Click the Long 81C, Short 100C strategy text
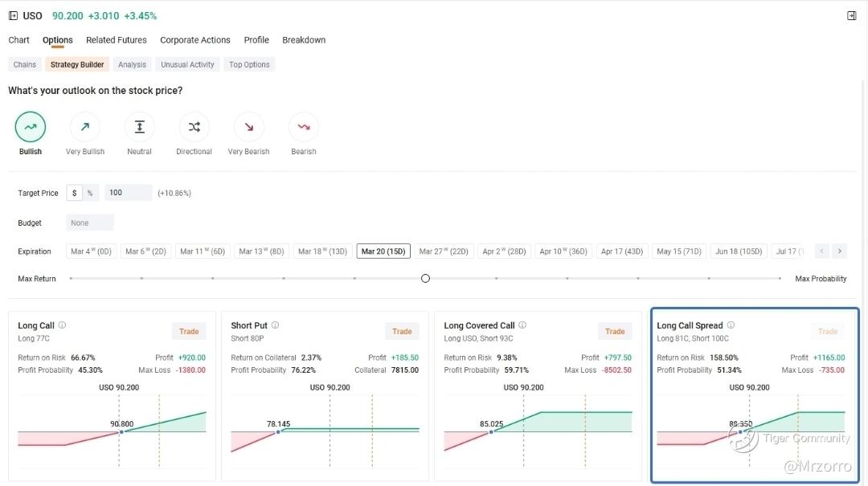The width and height of the screenshot is (868, 486). pyautogui.click(x=693, y=338)
